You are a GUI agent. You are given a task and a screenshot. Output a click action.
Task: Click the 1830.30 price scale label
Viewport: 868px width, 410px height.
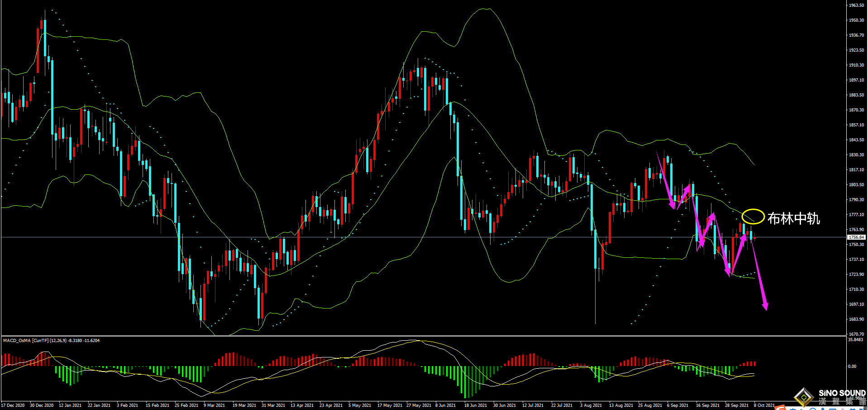tap(856, 155)
